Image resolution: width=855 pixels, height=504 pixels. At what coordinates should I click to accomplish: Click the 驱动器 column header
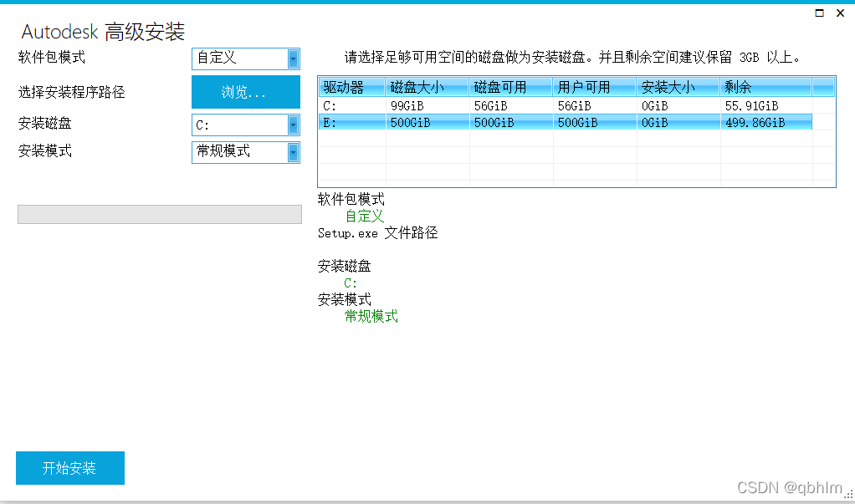(352, 87)
